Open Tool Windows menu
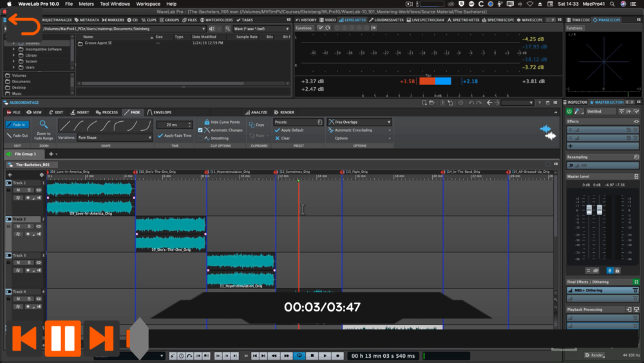This screenshot has width=644, height=363. tap(115, 4)
